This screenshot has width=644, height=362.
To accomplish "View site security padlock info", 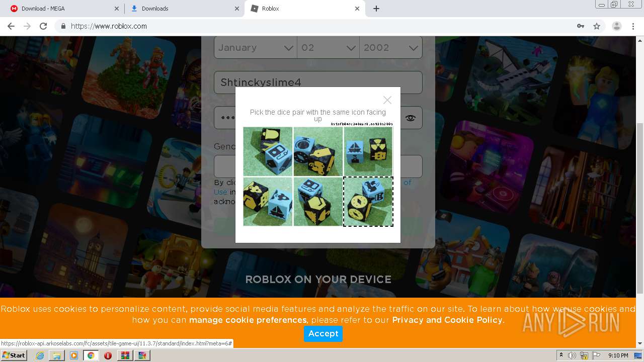I will coord(63,26).
